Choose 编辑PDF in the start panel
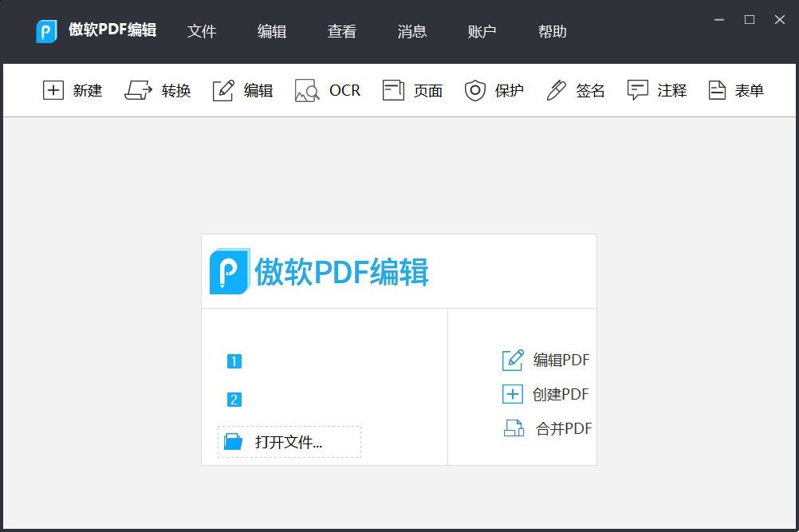Image resolution: width=799 pixels, height=532 pixels. pos(547,360)
